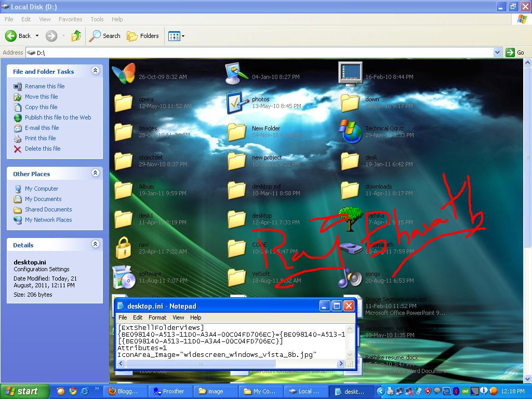Screen dimensions: 532x399
Task: Select the CODE folder icon
Action: 236,248
